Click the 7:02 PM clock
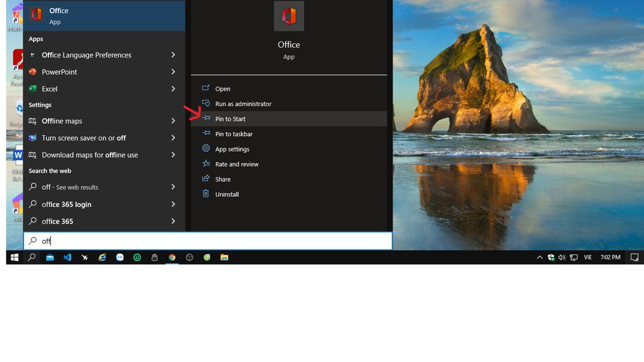Viewport: 644px width, 362px height. [610, 257]
